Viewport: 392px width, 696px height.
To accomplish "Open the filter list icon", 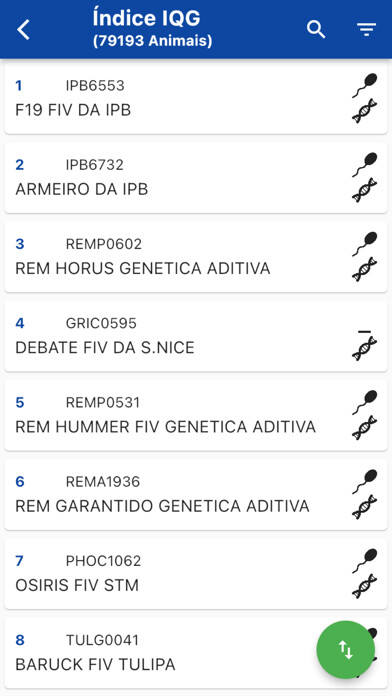I will (x=367, y=30).
